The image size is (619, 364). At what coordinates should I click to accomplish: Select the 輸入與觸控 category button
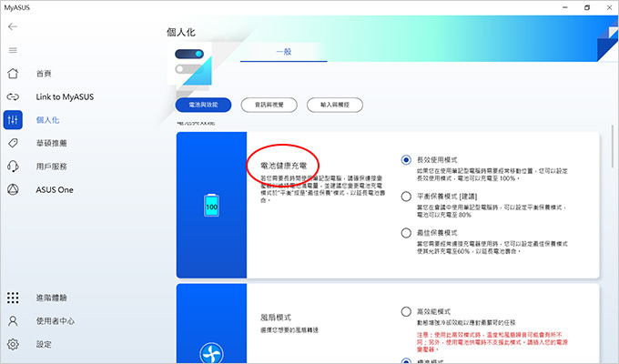(335, 105)
